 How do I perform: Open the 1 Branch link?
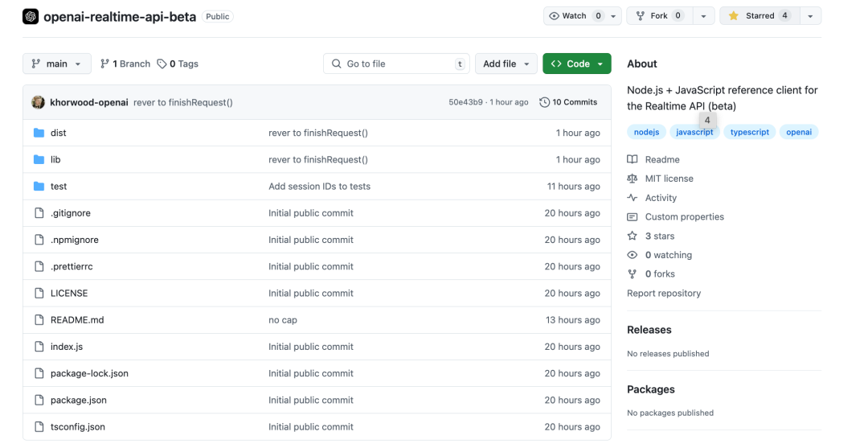(x=125, y=64)
